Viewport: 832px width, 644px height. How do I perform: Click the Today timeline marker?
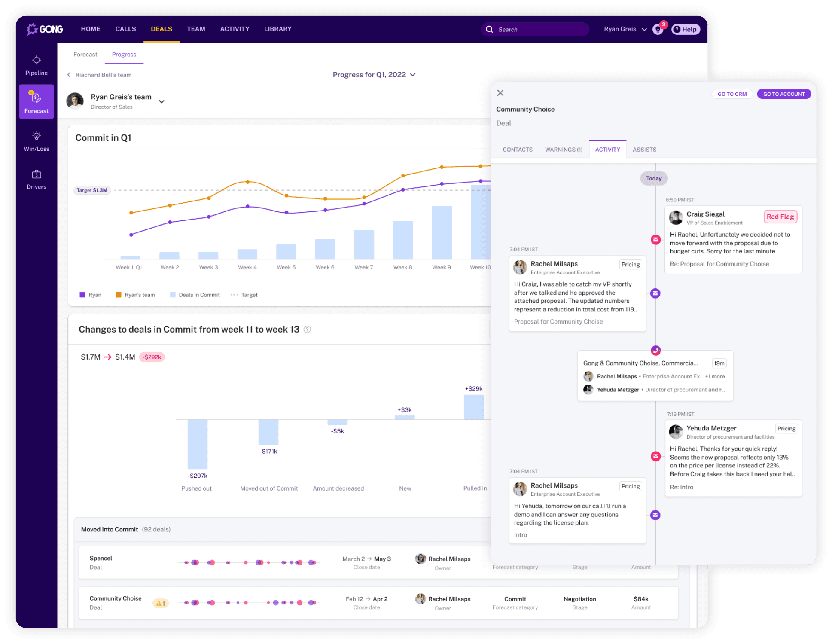(x=654, y=178)
